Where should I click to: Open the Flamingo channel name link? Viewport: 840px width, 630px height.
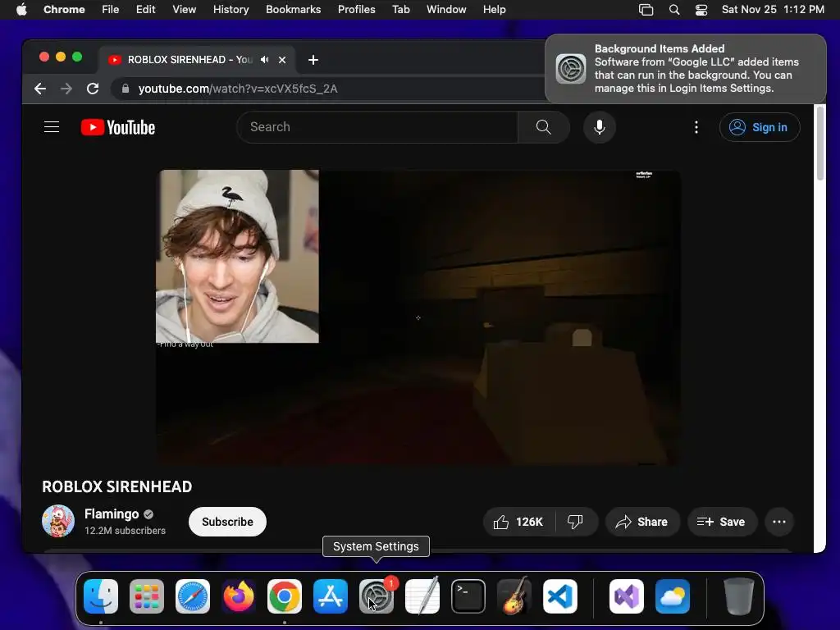112,514
